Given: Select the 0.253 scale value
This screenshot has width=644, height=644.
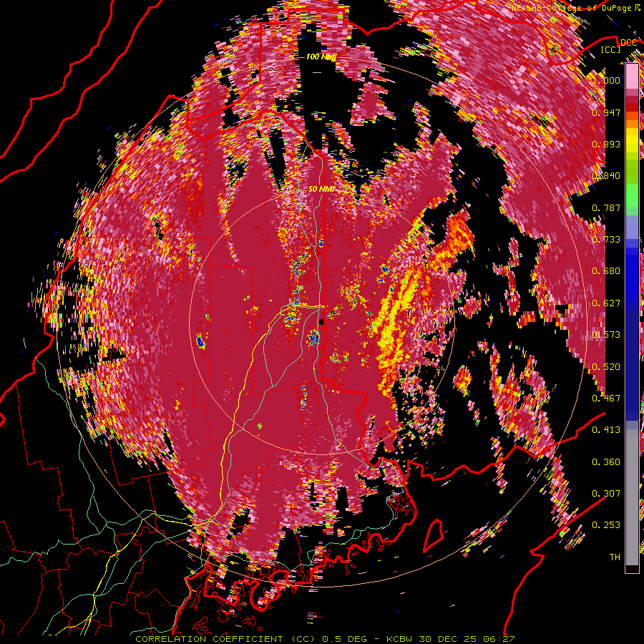Looking at the screenshot, I should tap(606, 525).
